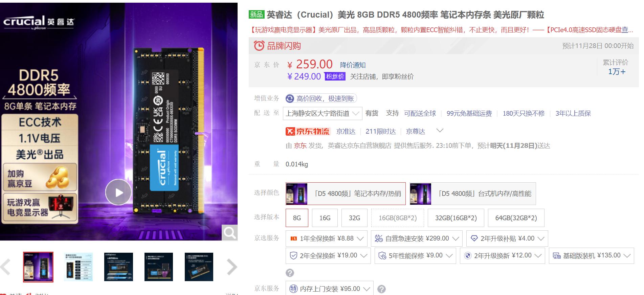Viewport: 644px width, 295px height.
Task: Click diamond icon in 2年升级补贴 option
Action: [474, 239]
